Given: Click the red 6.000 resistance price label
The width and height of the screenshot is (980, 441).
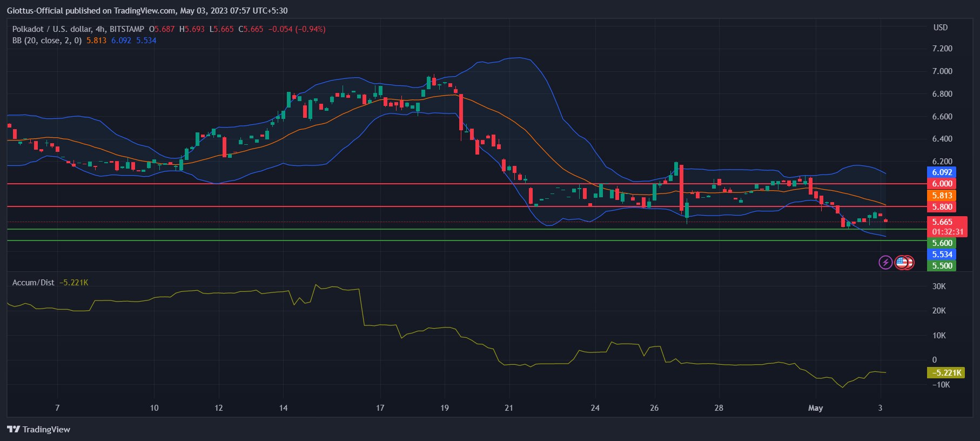Looking at the screenshot, I should click(942, 184).
